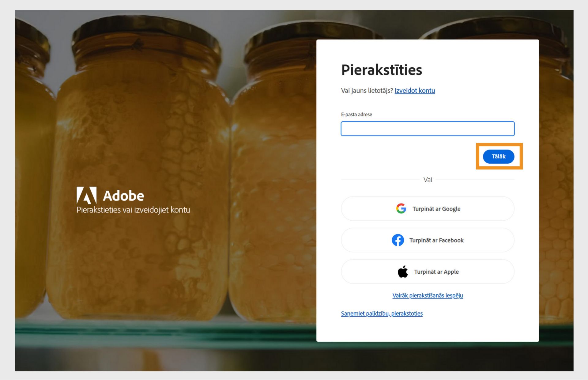Screen dimensions: 588x380
Task: Open the Izveidot kontu link
Action: tap(415, 90)
